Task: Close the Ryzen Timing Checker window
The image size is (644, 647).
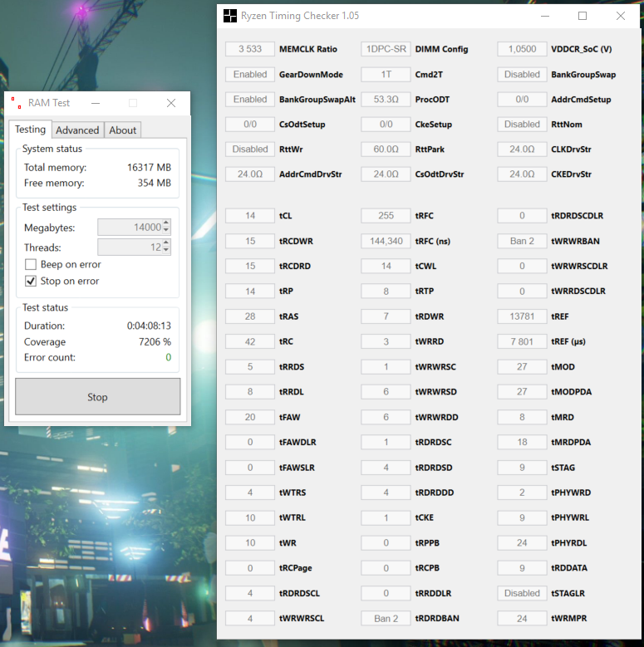Action: 621,16
